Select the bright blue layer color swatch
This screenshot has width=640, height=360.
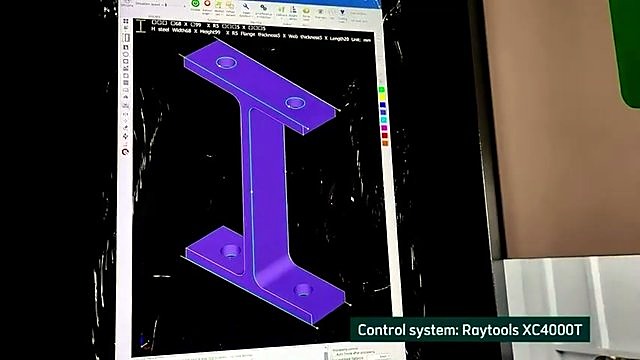(383, 105)
